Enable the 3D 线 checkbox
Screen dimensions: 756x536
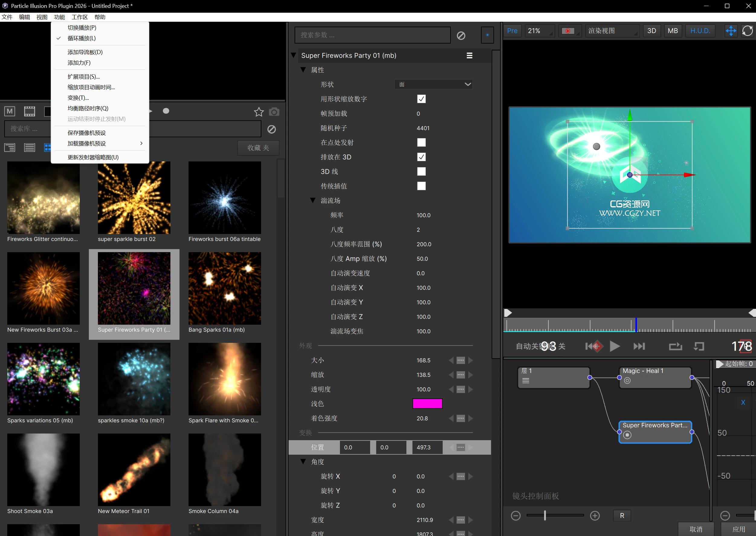421,171
